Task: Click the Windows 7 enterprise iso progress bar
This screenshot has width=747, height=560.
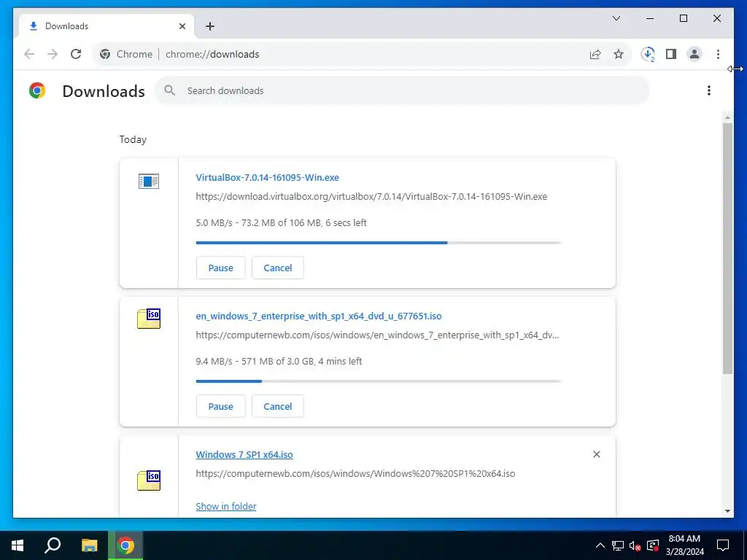Action: (x=379, y=381)
